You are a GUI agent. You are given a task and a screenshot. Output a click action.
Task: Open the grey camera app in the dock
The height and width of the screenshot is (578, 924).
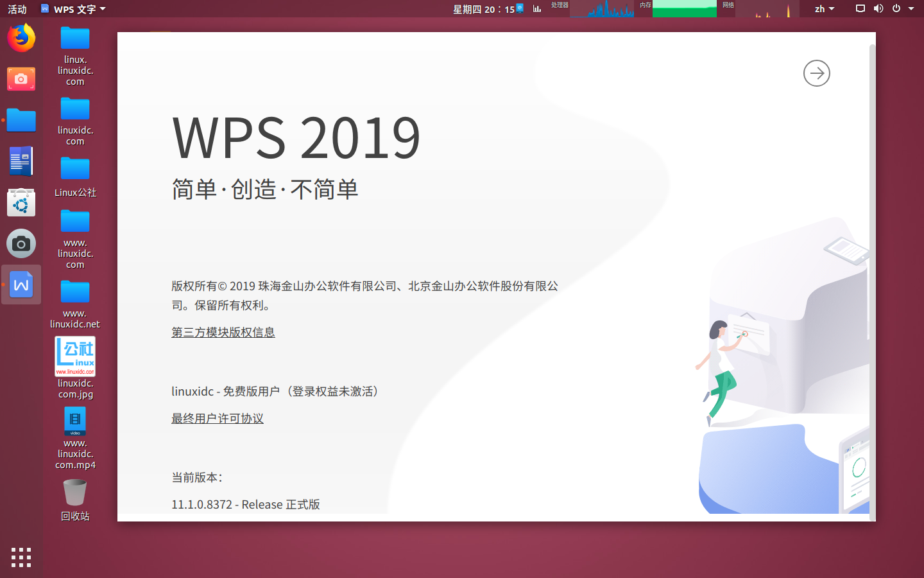[x=21, y=244]
